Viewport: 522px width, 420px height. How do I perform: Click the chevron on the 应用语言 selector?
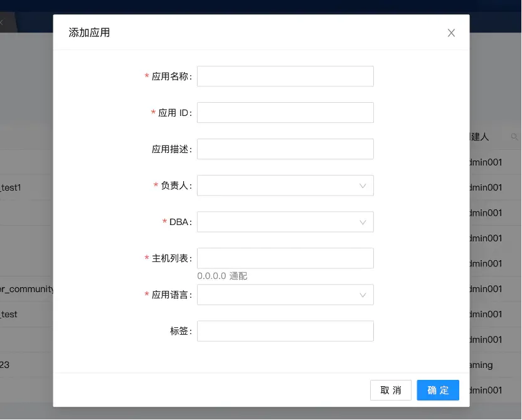tap(363, 295)
